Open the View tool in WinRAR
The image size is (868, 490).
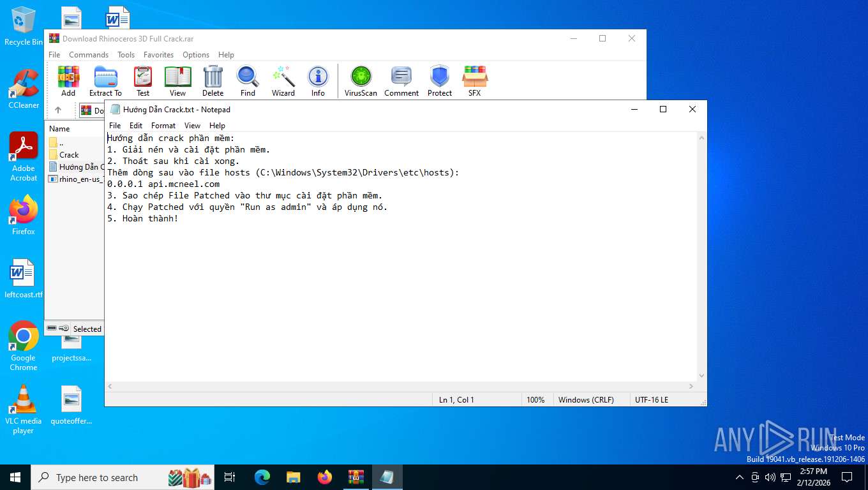[x=177, y=81]
